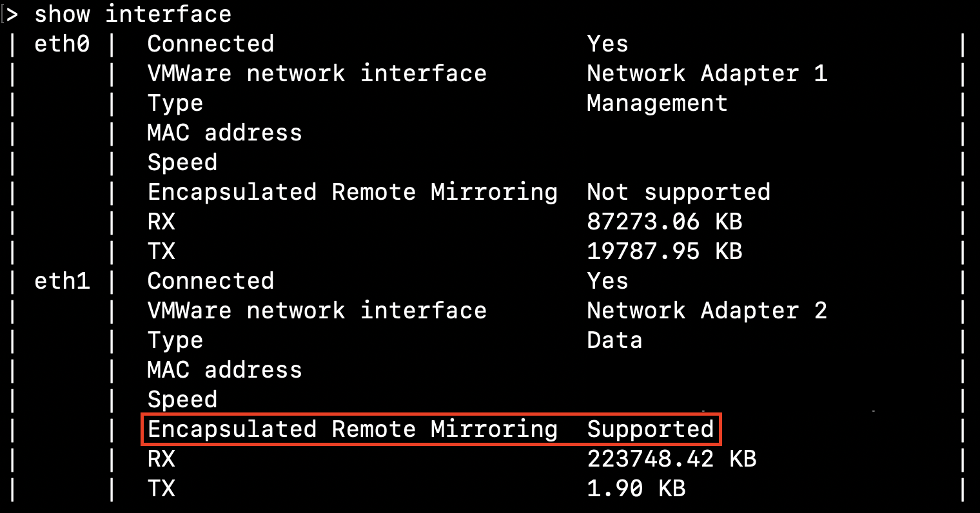Click eth0's "VMWare network interface" label
Image resolution: width=980 pixels, height=513 pixels.
click(x=317, y=73)
